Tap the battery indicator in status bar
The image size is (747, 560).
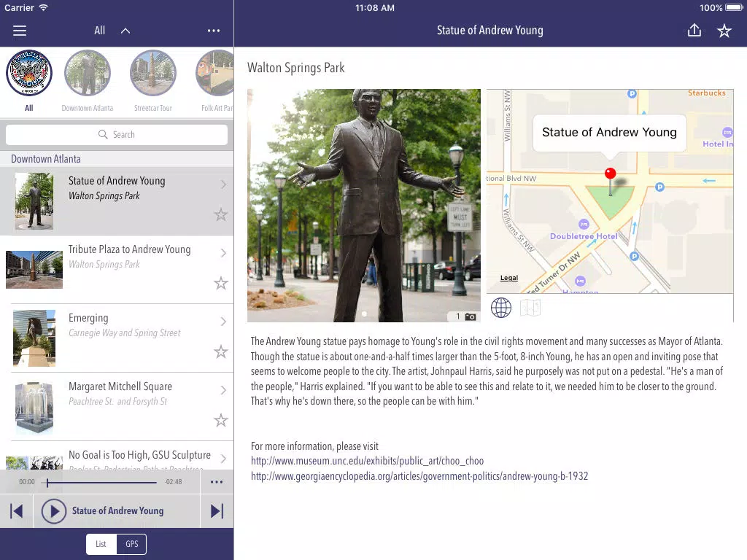pos(734,7)
